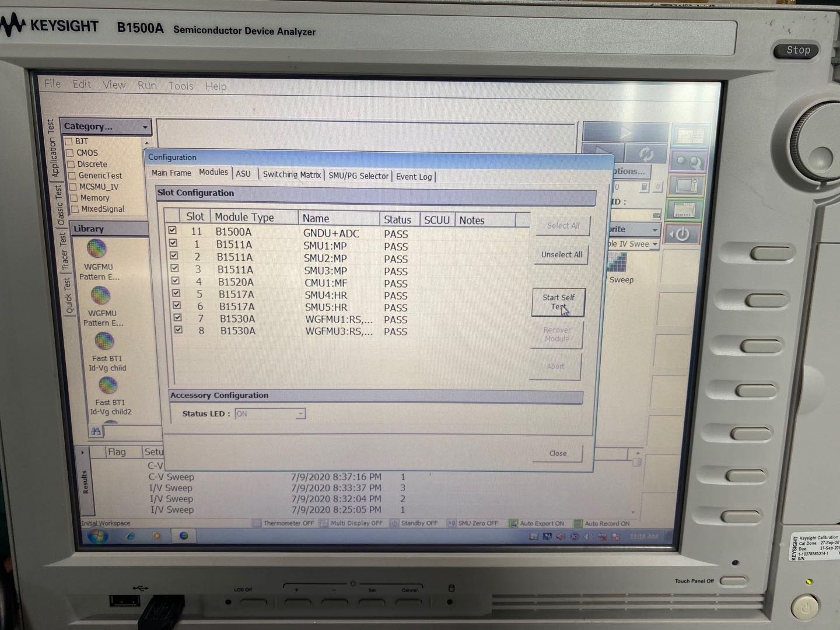Screen dimensions: 840x630
Task: Uncheck slot 7 WGFMU1 checkbox
Action: point(177,317)
